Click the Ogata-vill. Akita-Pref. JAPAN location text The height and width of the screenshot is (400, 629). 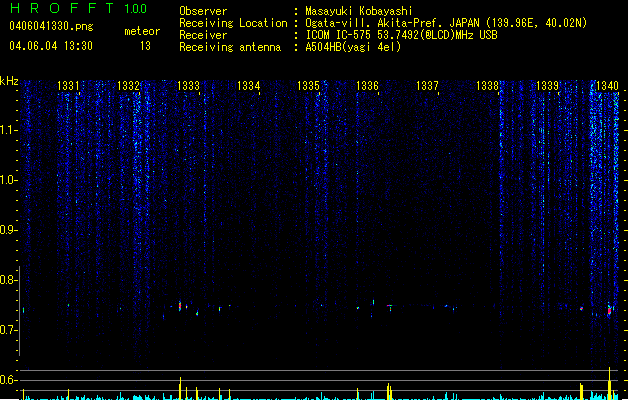coord(446,23)
